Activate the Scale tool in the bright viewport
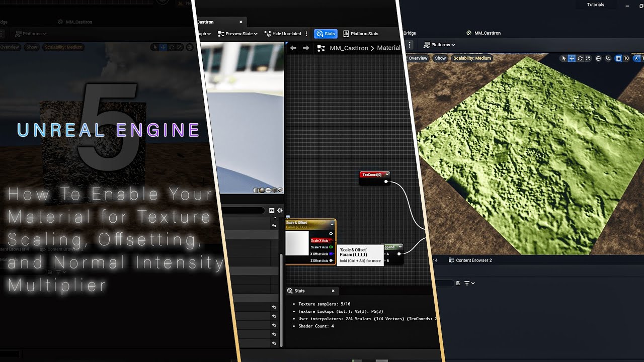 coord(588,58)
